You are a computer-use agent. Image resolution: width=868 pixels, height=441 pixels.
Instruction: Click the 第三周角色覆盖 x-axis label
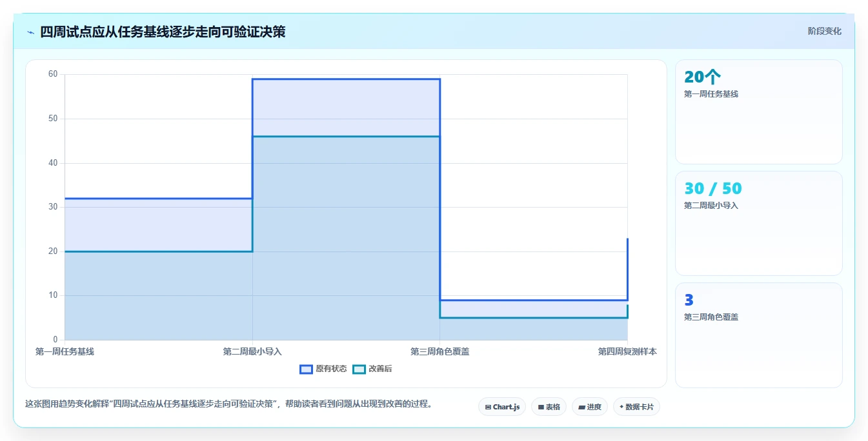click(x=440, y=351)
